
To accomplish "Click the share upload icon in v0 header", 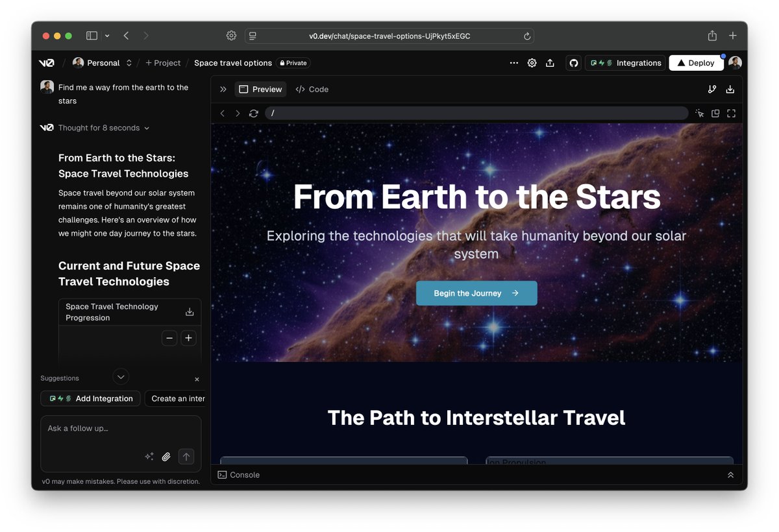I will tap(550, 63).
